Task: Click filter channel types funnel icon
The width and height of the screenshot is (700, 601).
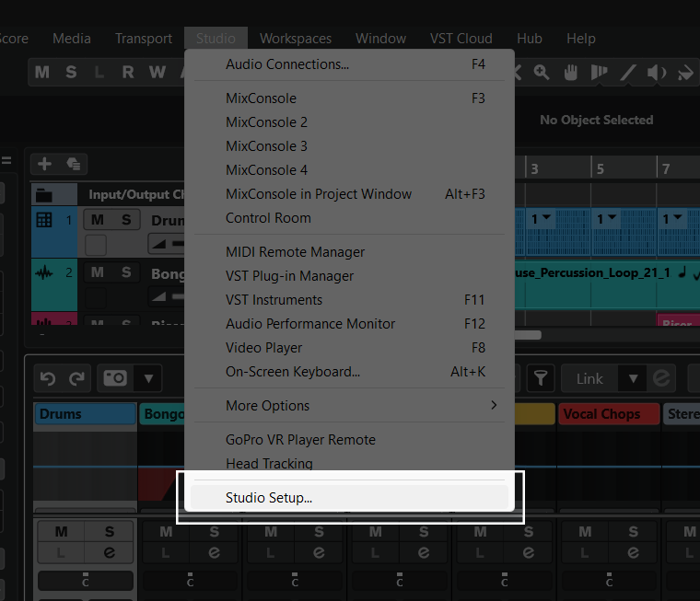Action: coord(541,379)
